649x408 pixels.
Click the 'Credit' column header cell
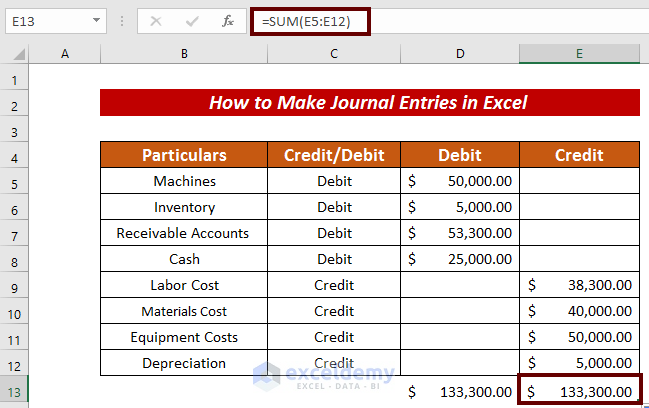click(579, 155)
